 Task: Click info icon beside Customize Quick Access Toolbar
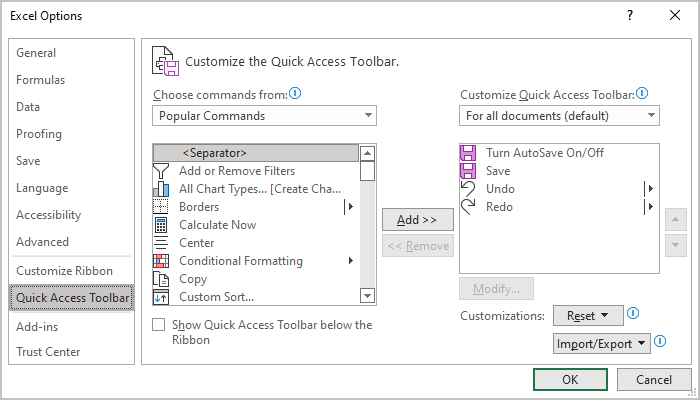click(x=642, y=94)
